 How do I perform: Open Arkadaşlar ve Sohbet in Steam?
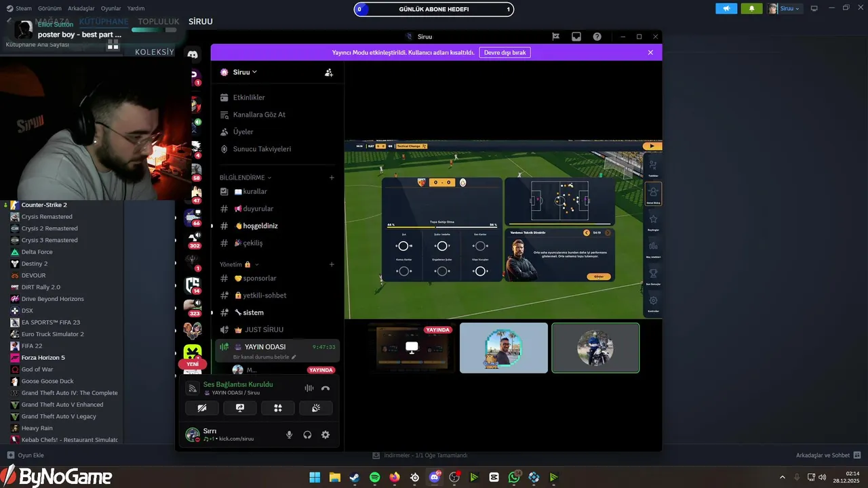coord(828,455)
